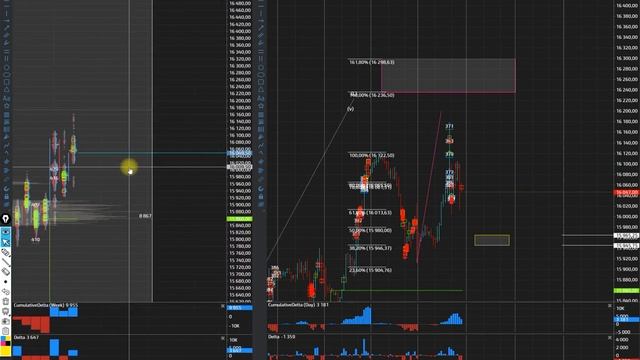Select the pink-bordered grey target zone rectangle
Viewport: 640px width, 360px height.
point(448,76)
